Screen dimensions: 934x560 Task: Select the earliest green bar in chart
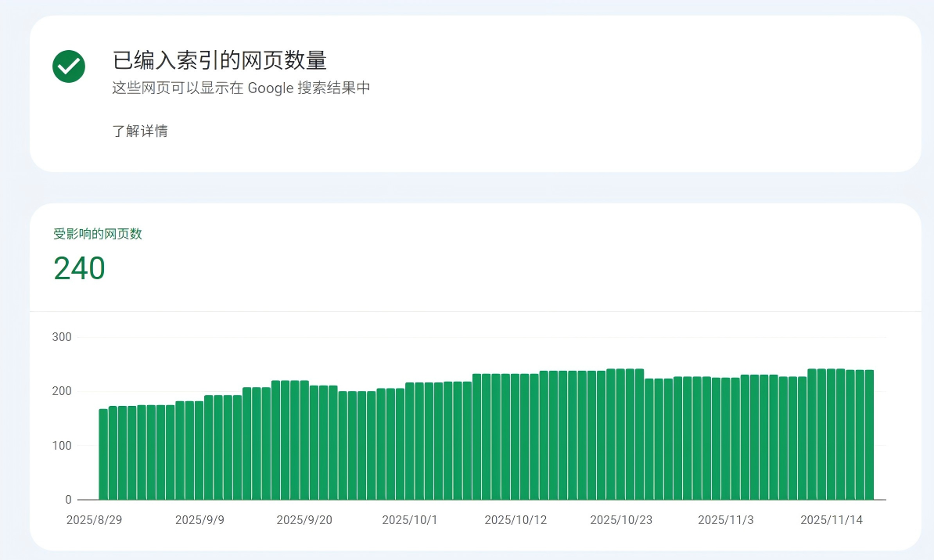(103, 454)
